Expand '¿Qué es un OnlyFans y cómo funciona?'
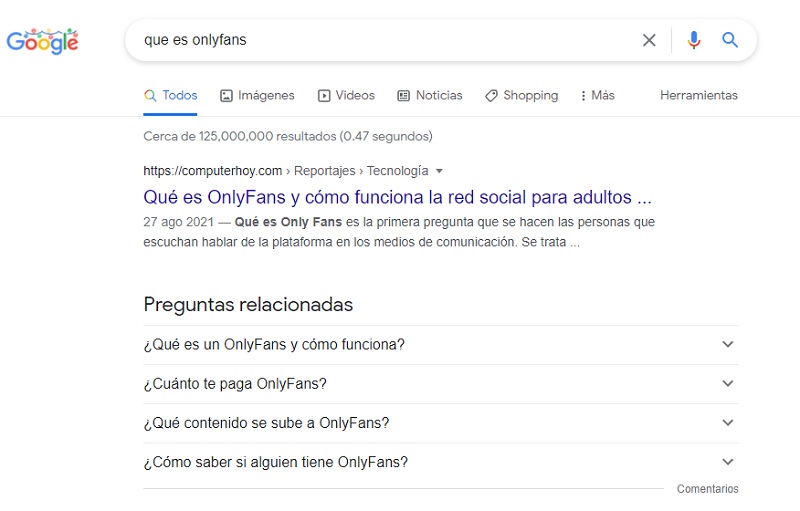800x511 pixels. 440,345
